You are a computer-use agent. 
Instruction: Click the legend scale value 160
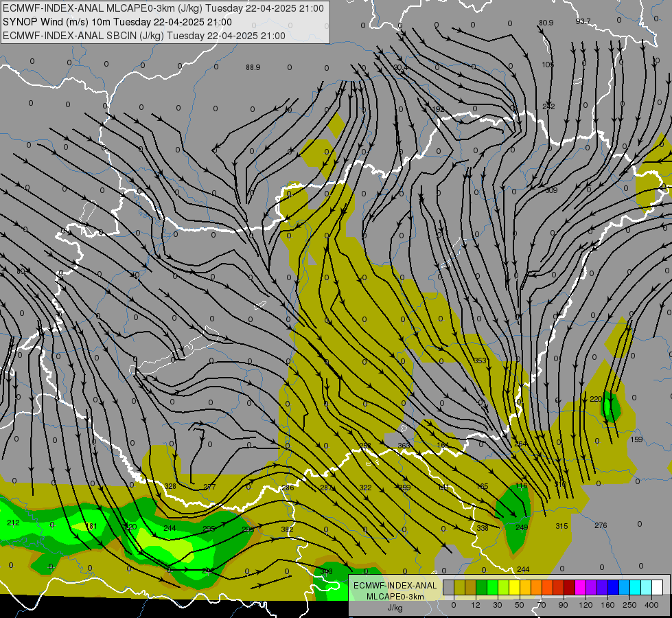(x=607, y=605)
